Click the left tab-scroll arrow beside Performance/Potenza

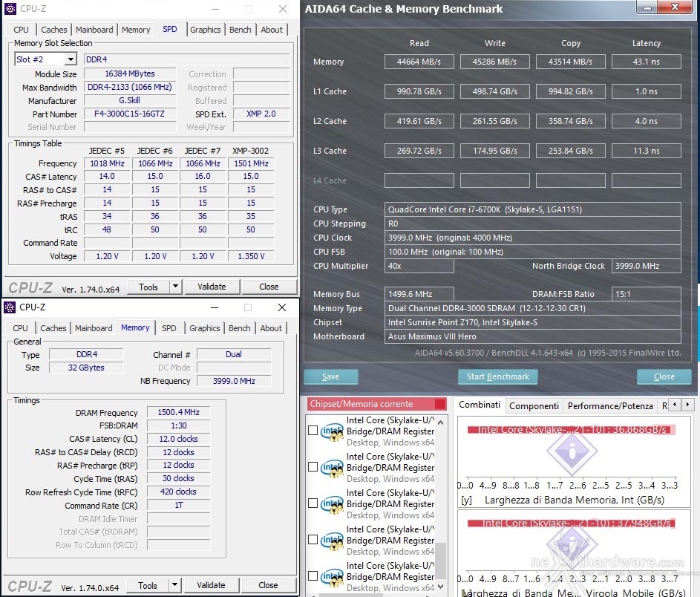pyautogui.click(x=675, y=405)
